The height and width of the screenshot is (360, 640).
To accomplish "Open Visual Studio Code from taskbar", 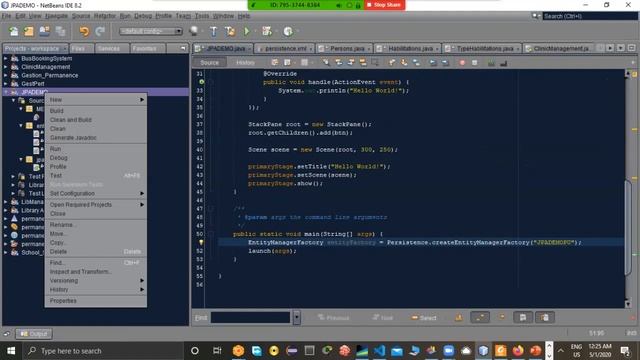I will click(379, 351).
